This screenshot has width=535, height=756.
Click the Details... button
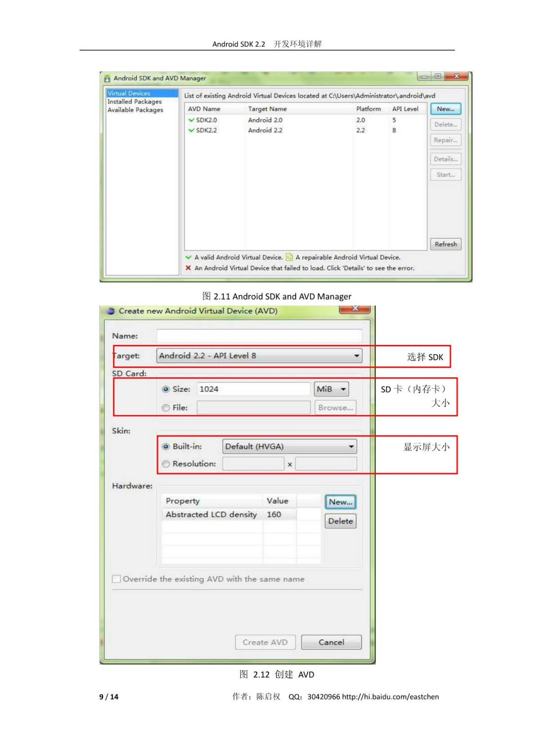(x=445, y=159)
